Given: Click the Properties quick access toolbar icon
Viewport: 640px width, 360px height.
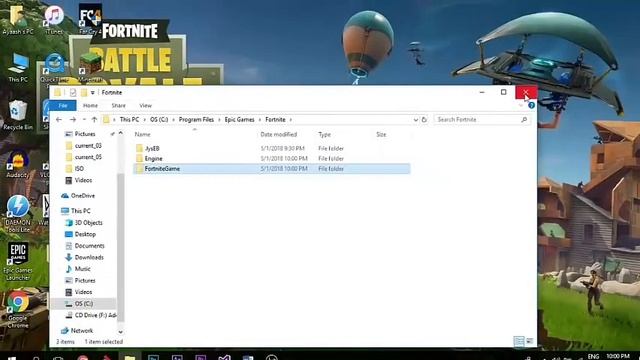Looking at the screenshot, I should (73, 93).
